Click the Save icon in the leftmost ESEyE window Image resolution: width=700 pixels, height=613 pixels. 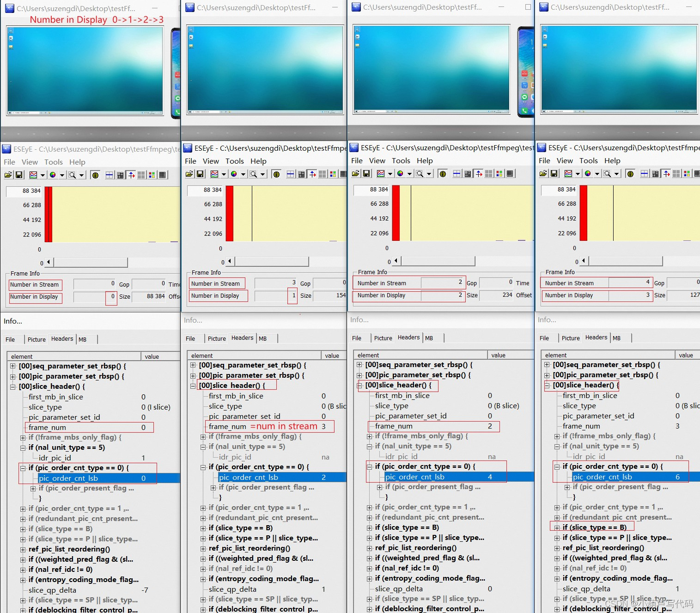[x=19, y=175]
